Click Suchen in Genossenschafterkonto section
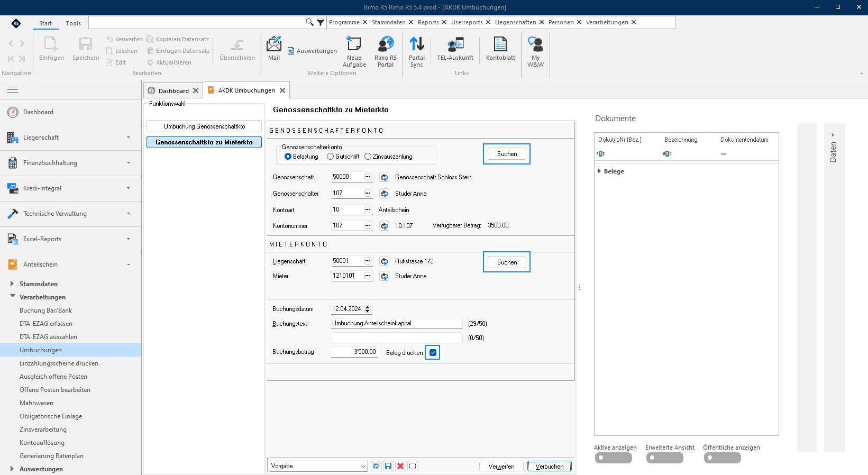 [x=507, y=154]
